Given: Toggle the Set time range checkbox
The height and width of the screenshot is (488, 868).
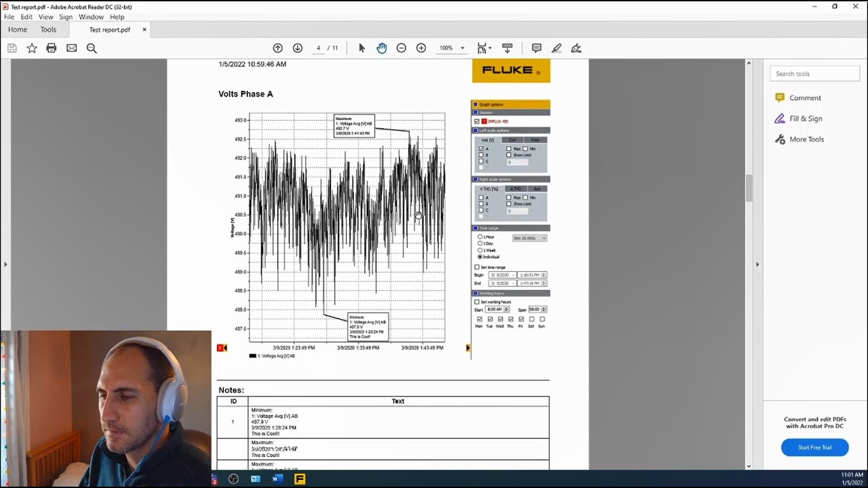Looking at the screenshot, I should coord(477,267).
